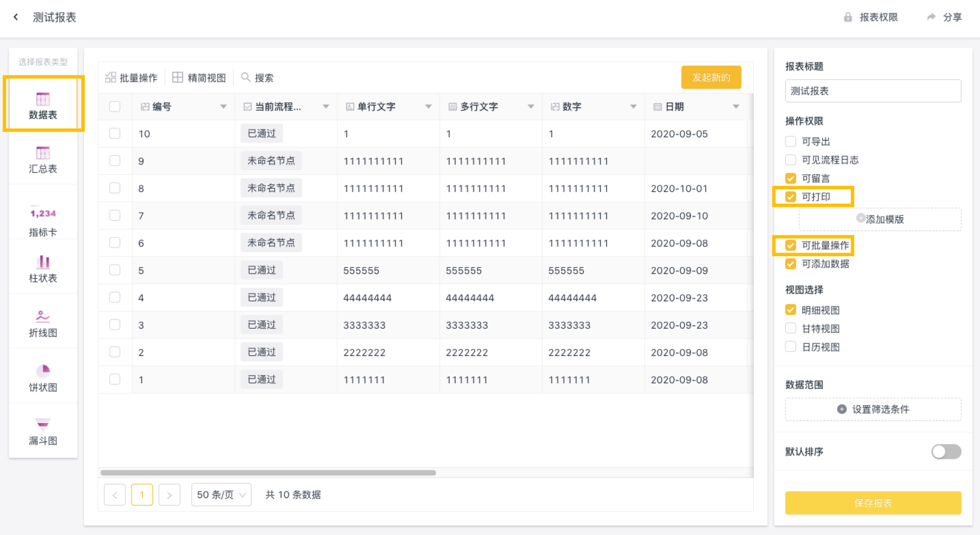This screenshot has width=980, height=535.
Task: Select the 数据表 report type
Action: point(43,105)
